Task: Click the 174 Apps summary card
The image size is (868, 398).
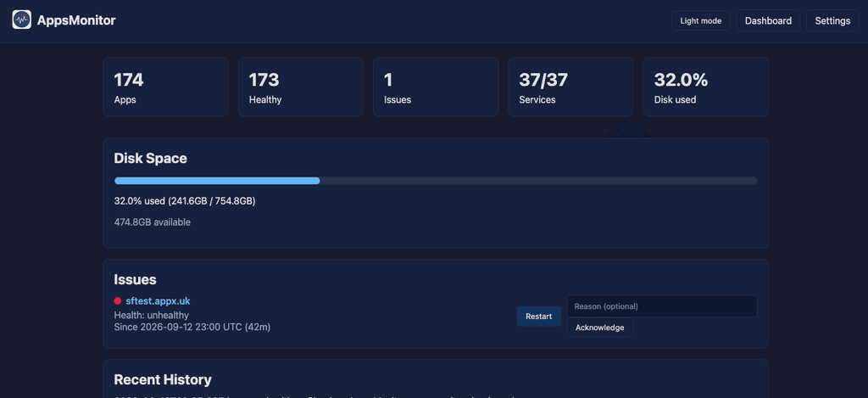Action: [165, 87]
